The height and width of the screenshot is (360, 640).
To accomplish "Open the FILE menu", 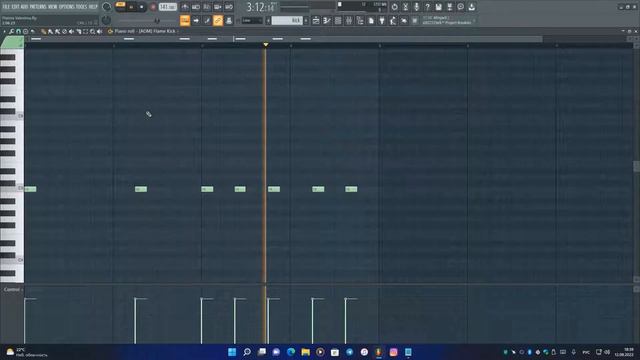I will coord(7,7).
